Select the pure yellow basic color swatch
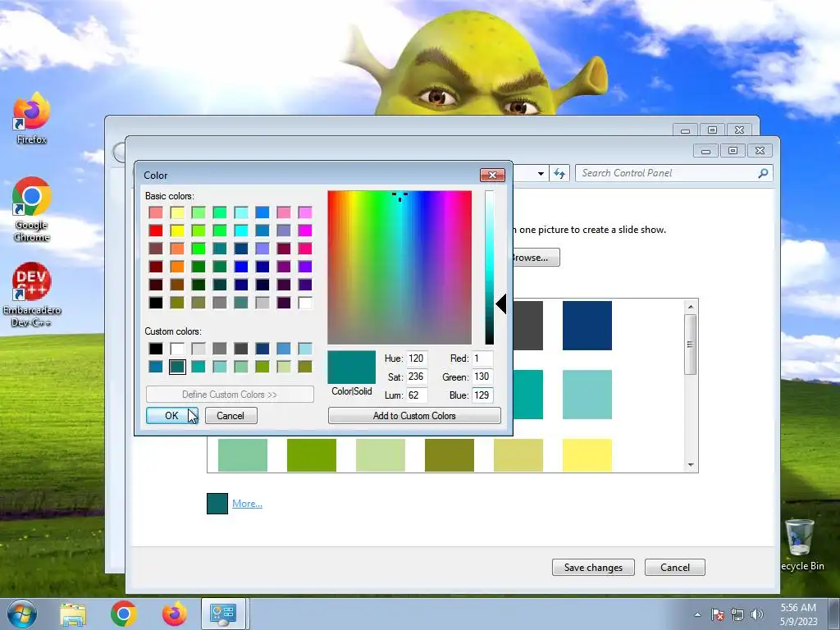Image resolution: width=840 pixels, height=630 pixels. pos(177,231)
